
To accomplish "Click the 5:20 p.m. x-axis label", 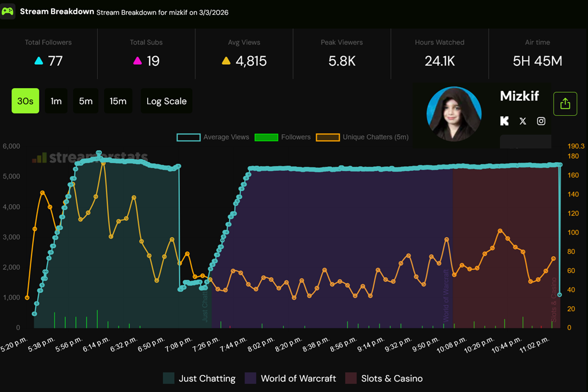I will tap(14, 344).
